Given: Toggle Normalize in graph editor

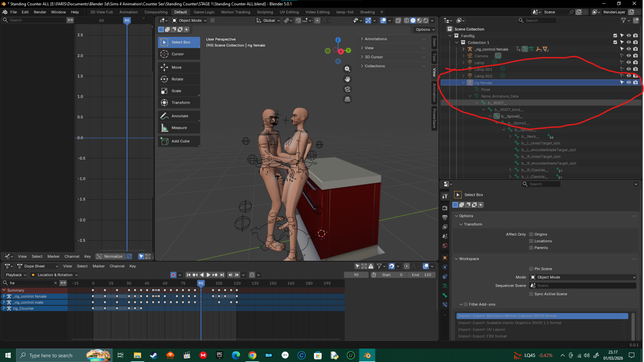Looking at the screenshot, I should point(110,257).
